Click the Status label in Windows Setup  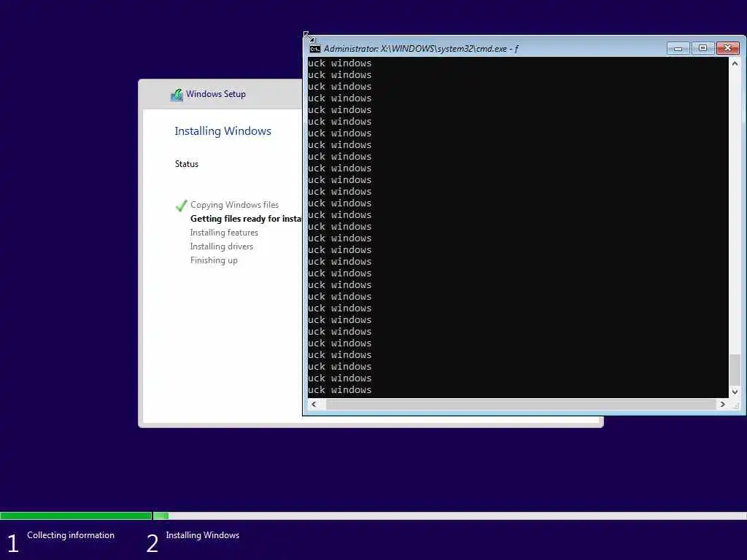click(186, 164)
